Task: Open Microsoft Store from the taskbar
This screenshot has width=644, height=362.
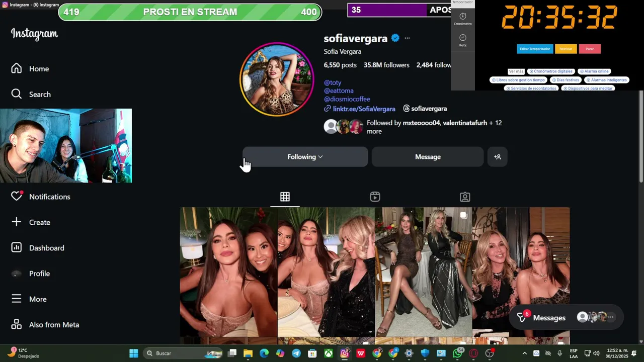Action: tap(312, 353)
